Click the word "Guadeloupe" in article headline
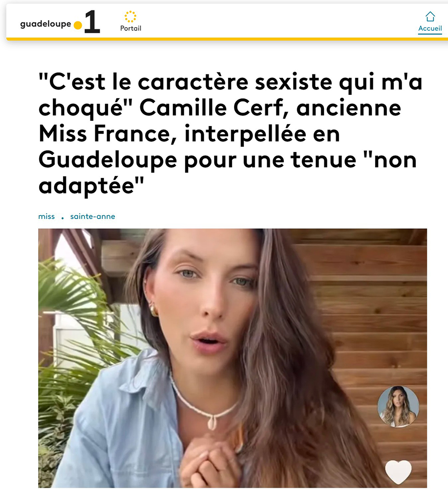448x489 pixels. click(108, 160)
